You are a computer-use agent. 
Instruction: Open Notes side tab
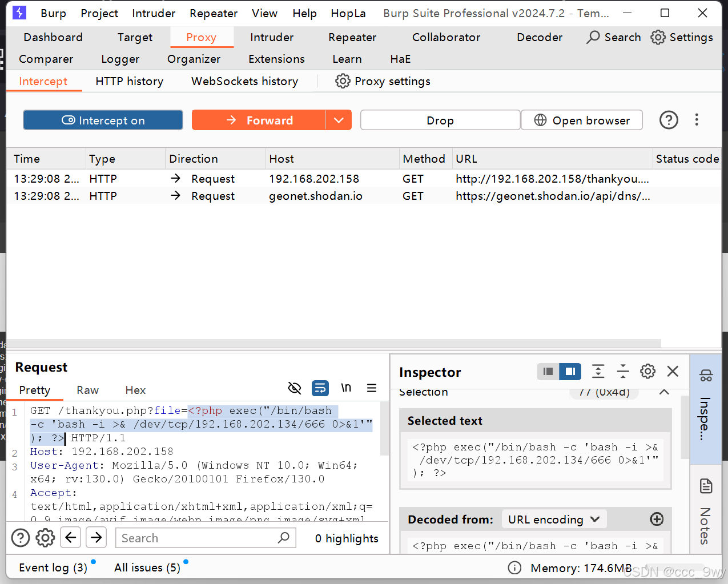[x=706, y=511]
